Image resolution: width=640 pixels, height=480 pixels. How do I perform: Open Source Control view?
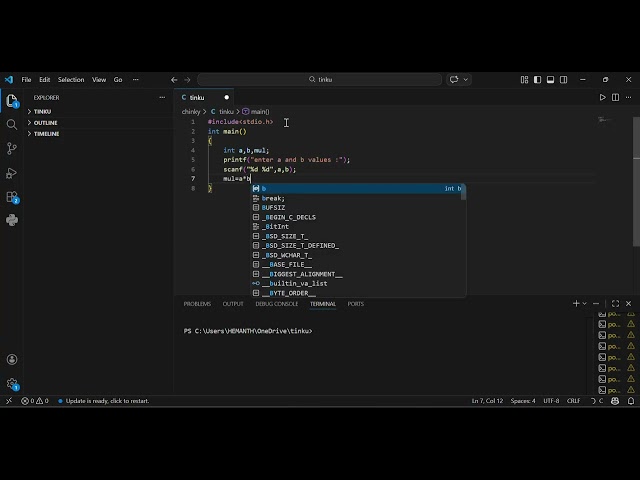point(12,148)
